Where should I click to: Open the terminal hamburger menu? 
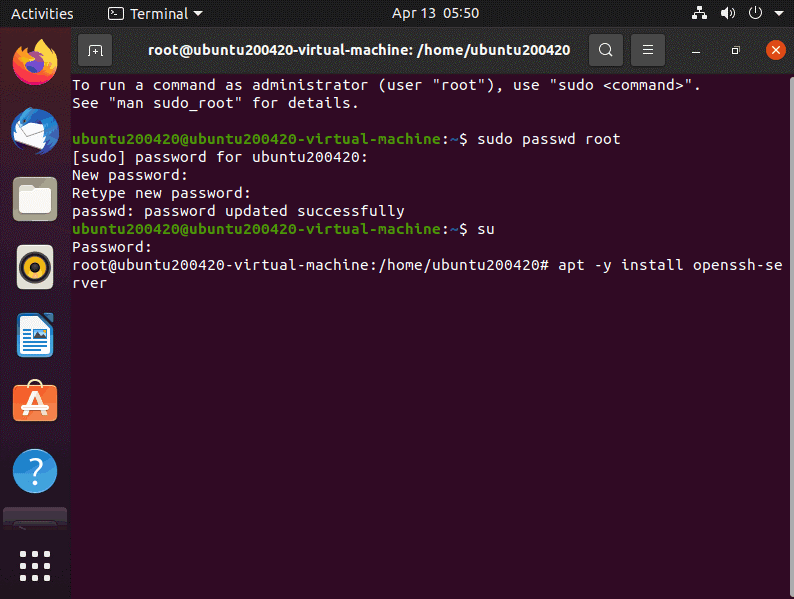[648, 50]
